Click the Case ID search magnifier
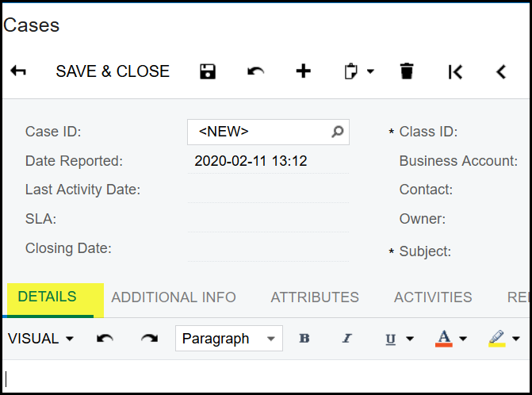This screenshot has height=395, width=532. [338, 132]
